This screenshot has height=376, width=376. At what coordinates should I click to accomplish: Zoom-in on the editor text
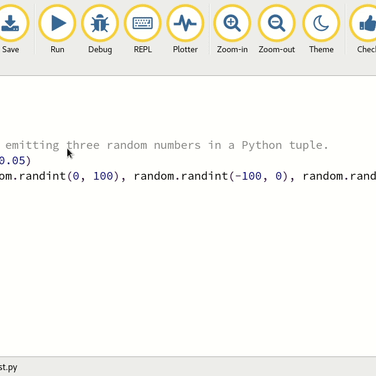232,29
